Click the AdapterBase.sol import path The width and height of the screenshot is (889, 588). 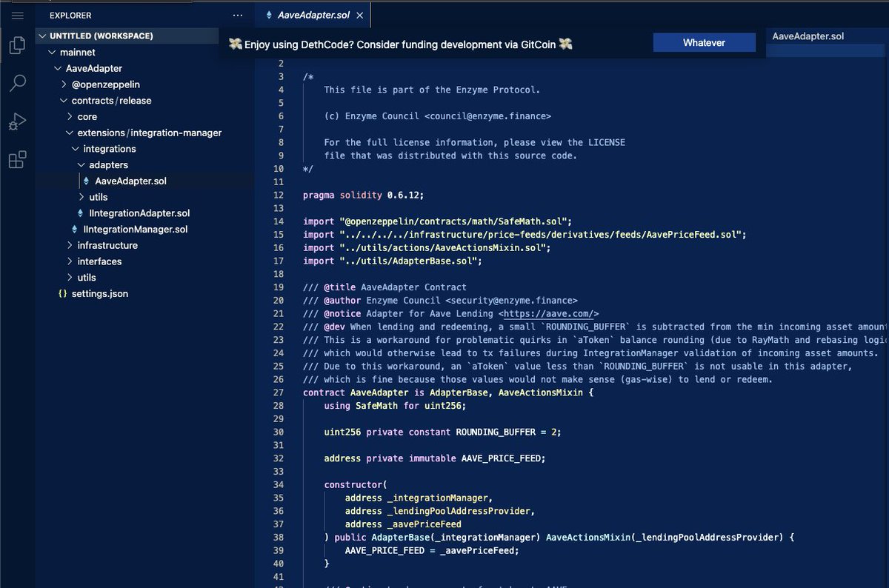point(409,261)
